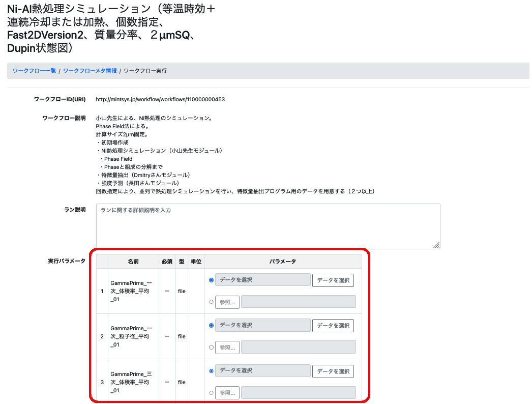This screenshot has height=404, width=532.
Task: Select 参照 radio for row 1
Action: [x=212, y=302]
